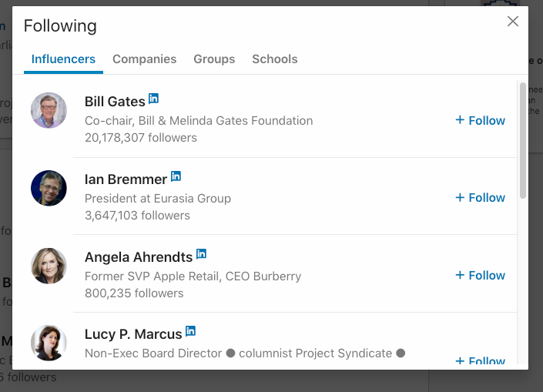543x392 pixels.
Task: Click the Angela Ahrendts name link
Action: coord(139,257)
